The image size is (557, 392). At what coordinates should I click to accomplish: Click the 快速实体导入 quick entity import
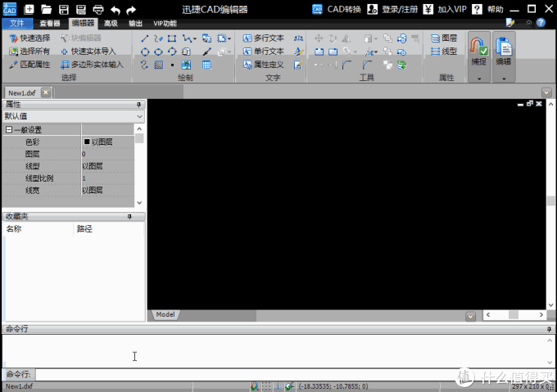coord(92,52)
